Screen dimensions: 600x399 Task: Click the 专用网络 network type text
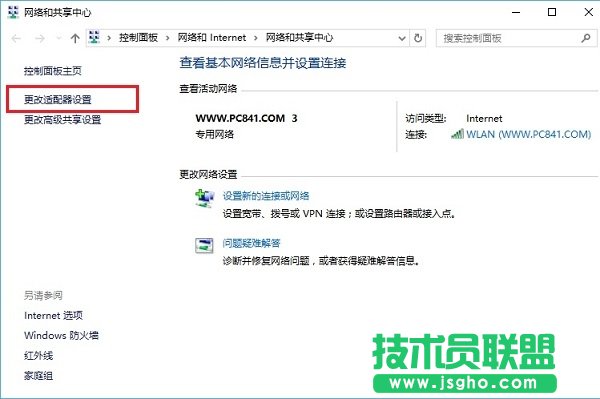(x=214, y=134)
